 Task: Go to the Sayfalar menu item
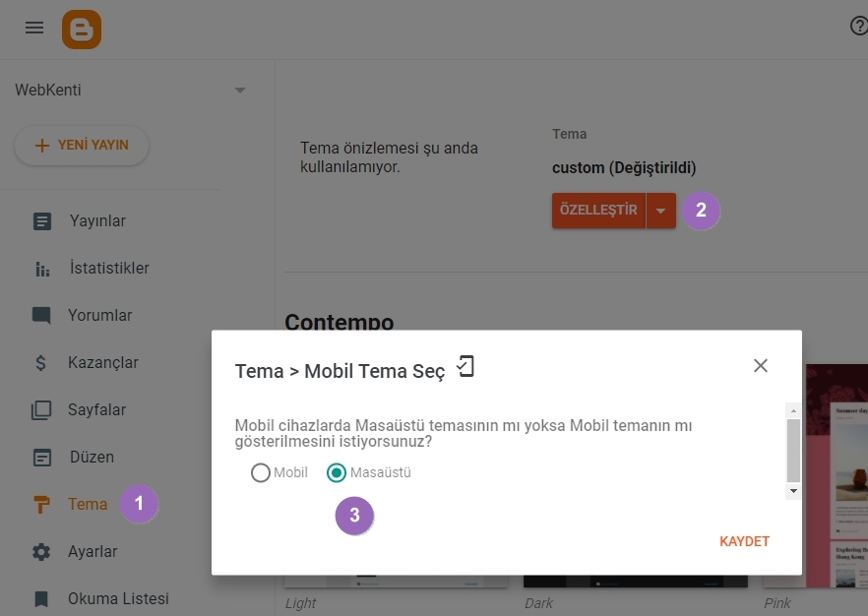[96, 410]
